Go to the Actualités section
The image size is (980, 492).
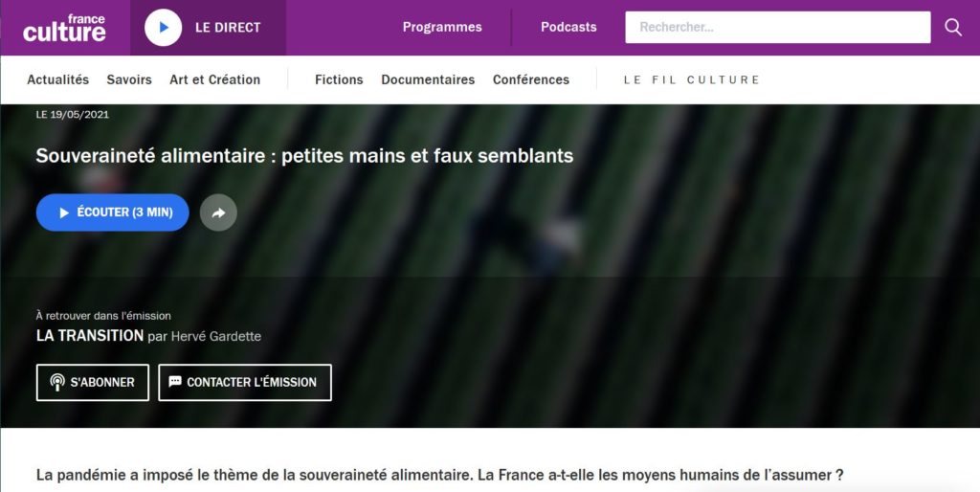click(x=58, y=79)
